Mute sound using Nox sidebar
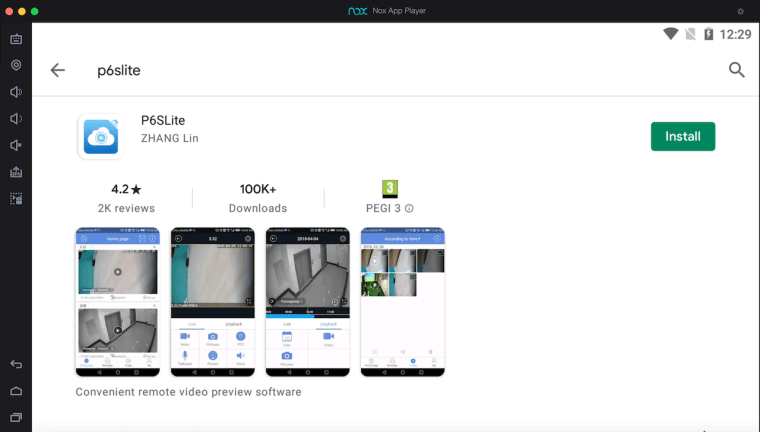This screenshot has width=760, height=432. 16,145
